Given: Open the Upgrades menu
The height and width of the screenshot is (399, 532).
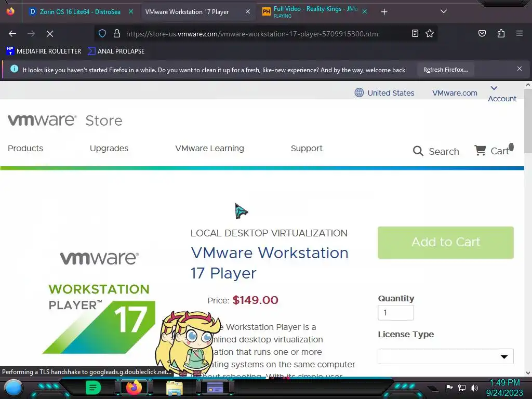Looking at the screenshot, I should pyautogui.click(x=109, y=148).
